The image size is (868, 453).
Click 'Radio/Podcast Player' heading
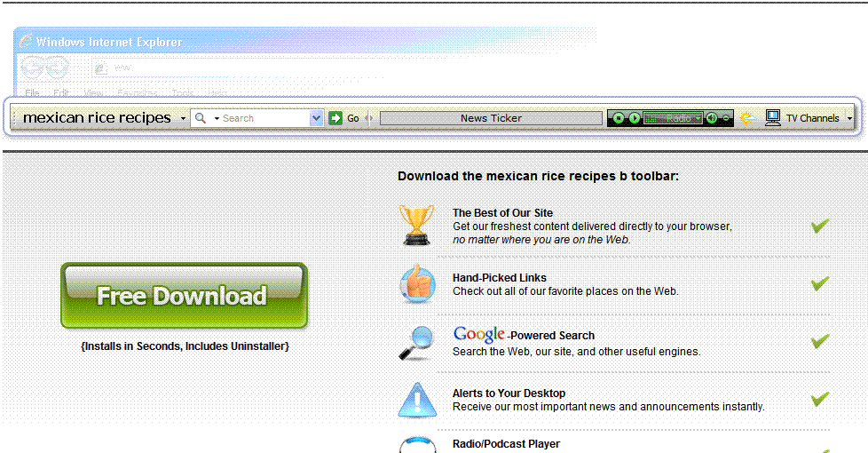pyautogui.click(x=506, y=443)
